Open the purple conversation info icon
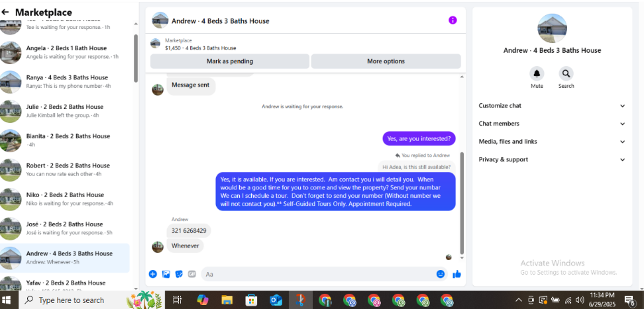Viewport: 644px width, 309px height. [x=453, y=20]
